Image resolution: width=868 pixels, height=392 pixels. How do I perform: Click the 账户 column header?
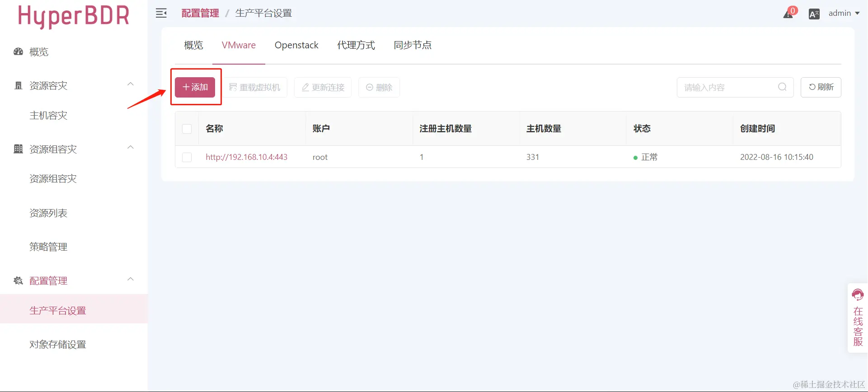tap(321, 129)
